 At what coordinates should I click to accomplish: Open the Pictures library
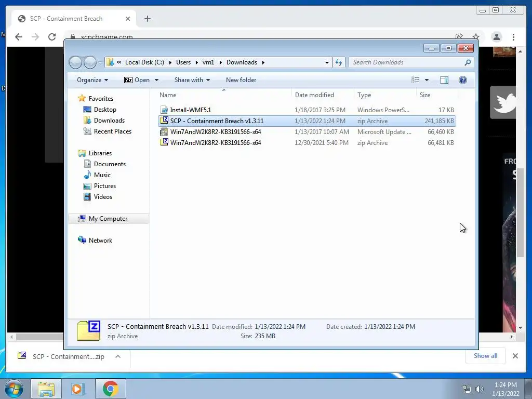[105, 186]
